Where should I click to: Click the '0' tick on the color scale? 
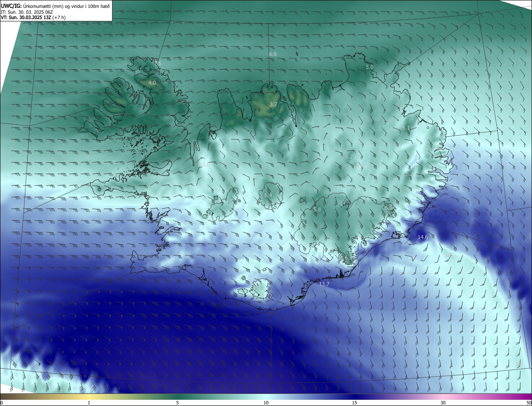[1, 403]
